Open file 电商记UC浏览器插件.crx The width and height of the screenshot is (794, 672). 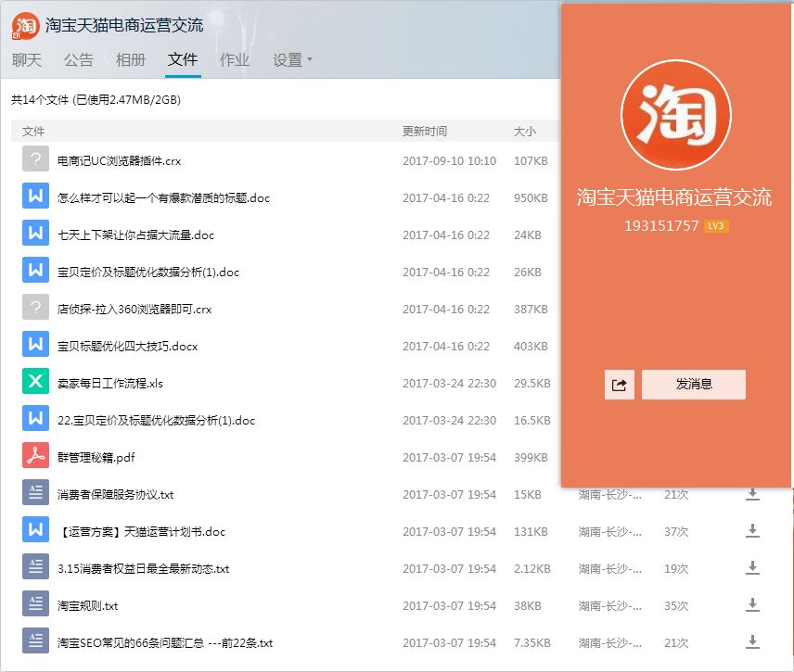[x=119, y=161]
